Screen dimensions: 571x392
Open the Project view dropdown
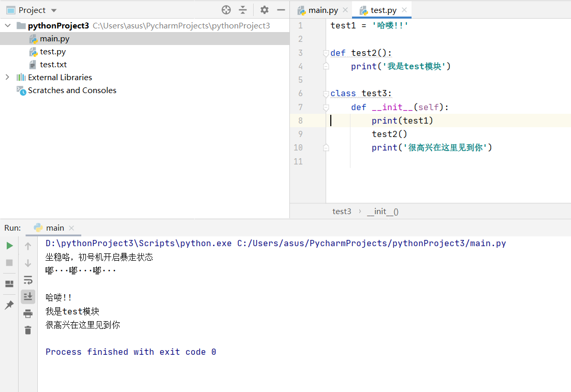[54, 10]
